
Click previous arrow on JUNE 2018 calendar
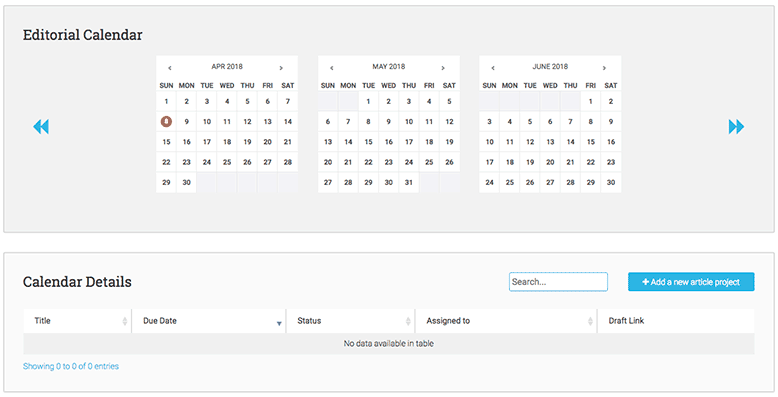pos(493,68)
